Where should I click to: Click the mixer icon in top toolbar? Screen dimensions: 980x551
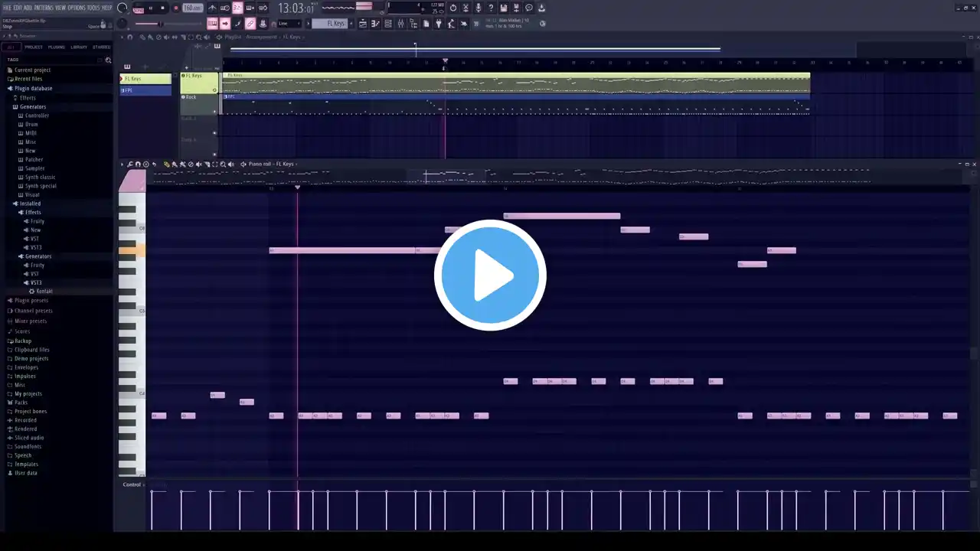(x=400, y=24)
